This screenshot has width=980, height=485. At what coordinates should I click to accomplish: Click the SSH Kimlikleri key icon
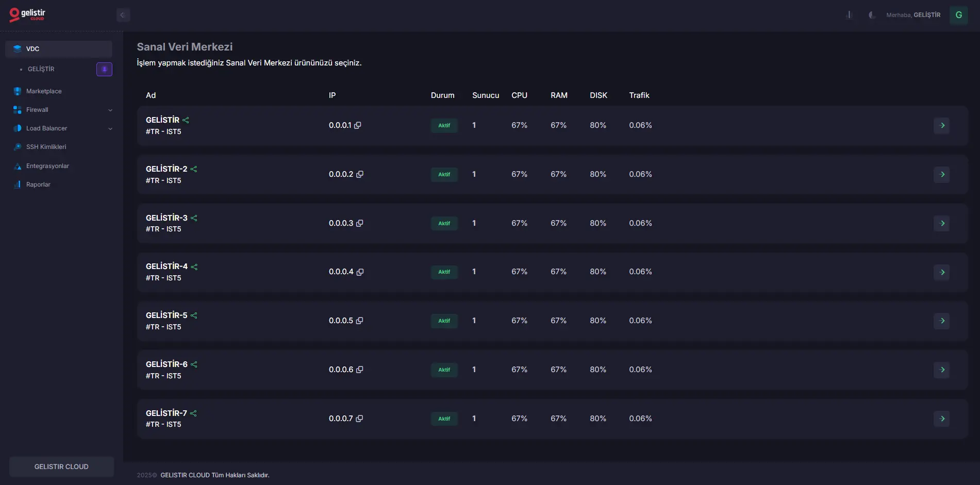17,146
